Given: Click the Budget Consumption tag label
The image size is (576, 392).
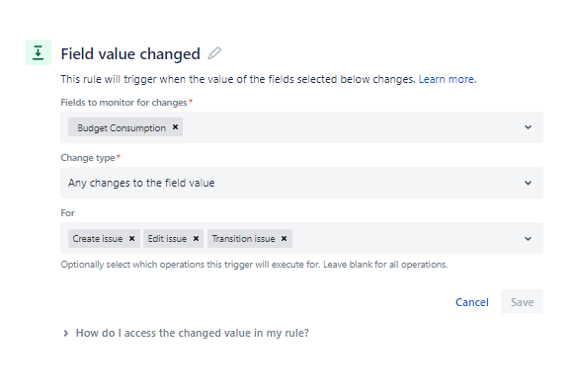Looking at the screenshot, I should pyautogui.click(x=122, y=127).
